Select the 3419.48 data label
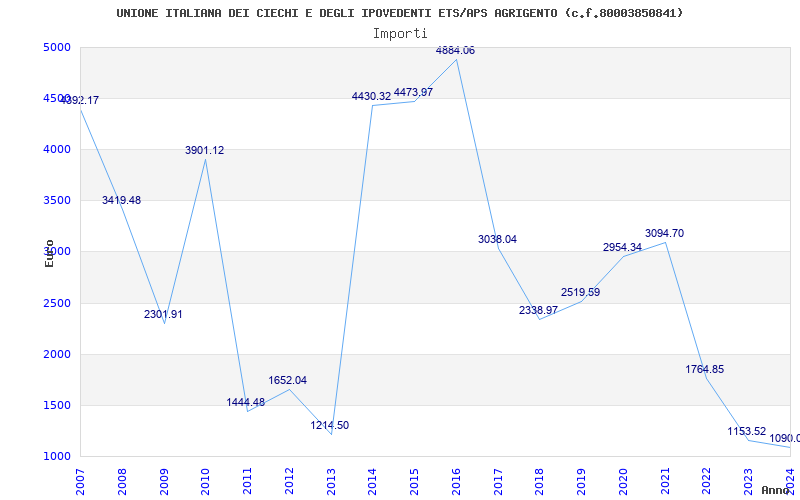The height and width of the screenshot is (500, 800). click(x=121, y=201)
